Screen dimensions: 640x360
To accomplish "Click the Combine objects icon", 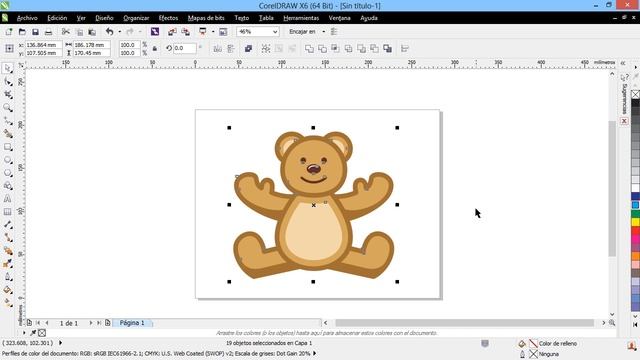I will [x=248, y=49].
